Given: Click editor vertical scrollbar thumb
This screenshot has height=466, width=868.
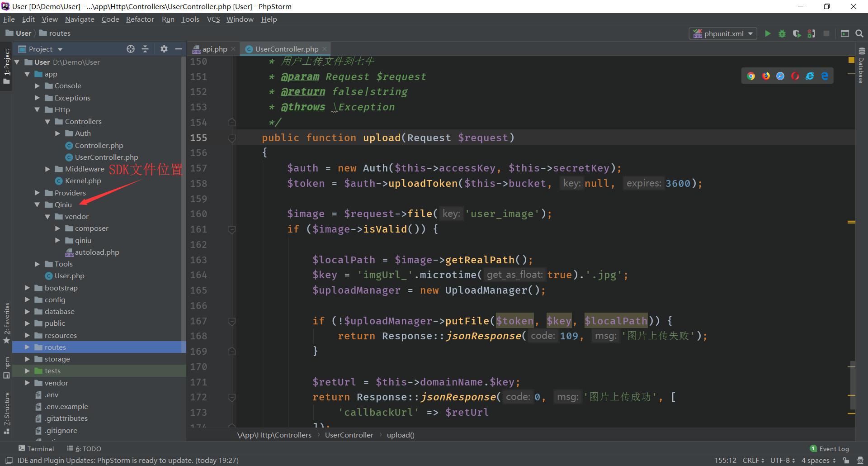Looking at the screenshot, I should pyautogui.click(x=852, y=385).
